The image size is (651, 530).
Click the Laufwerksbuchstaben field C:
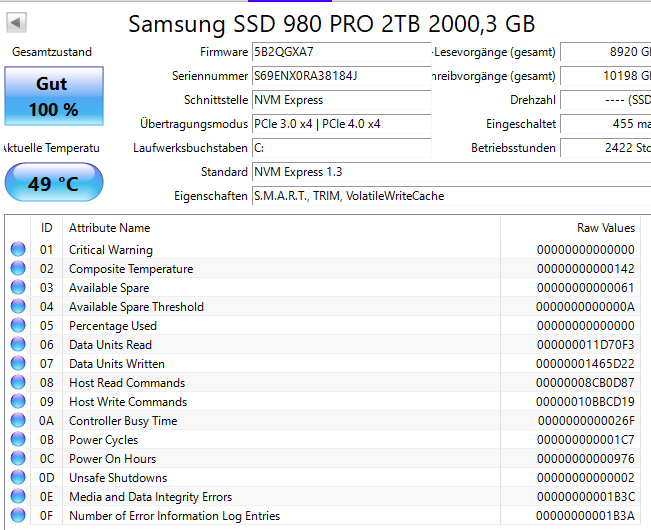341,148
